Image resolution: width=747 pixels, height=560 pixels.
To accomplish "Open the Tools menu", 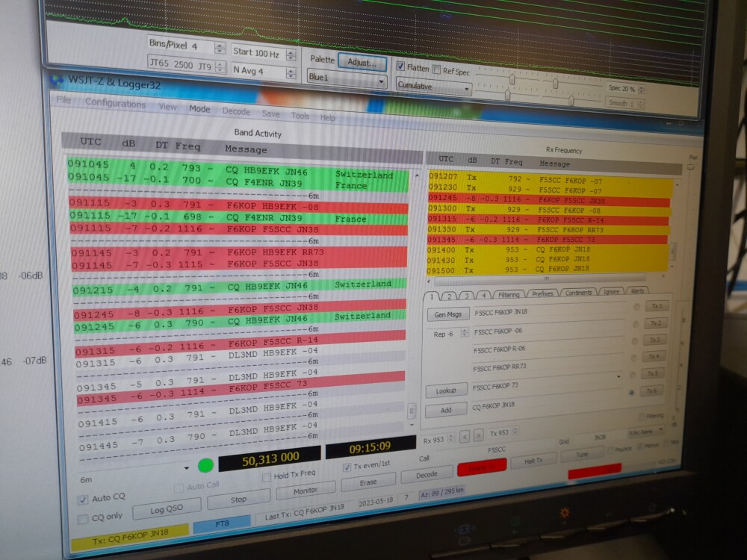I will click(300, 116).
